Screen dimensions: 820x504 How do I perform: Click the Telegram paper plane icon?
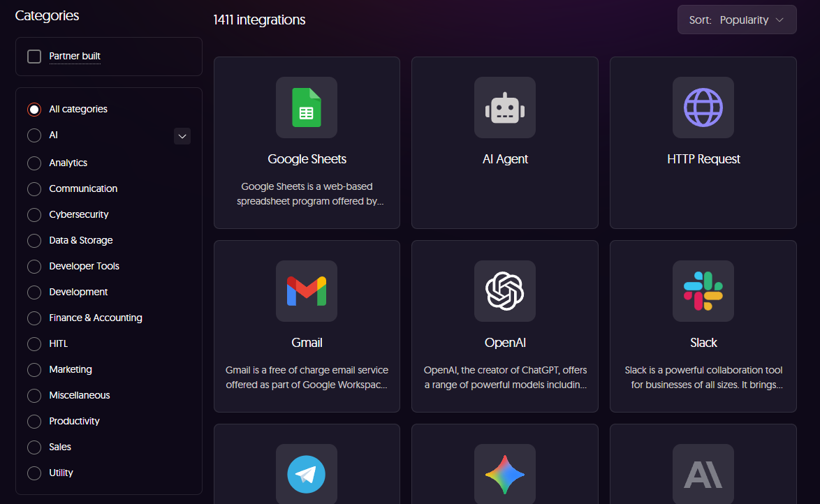tap(307, 474)
